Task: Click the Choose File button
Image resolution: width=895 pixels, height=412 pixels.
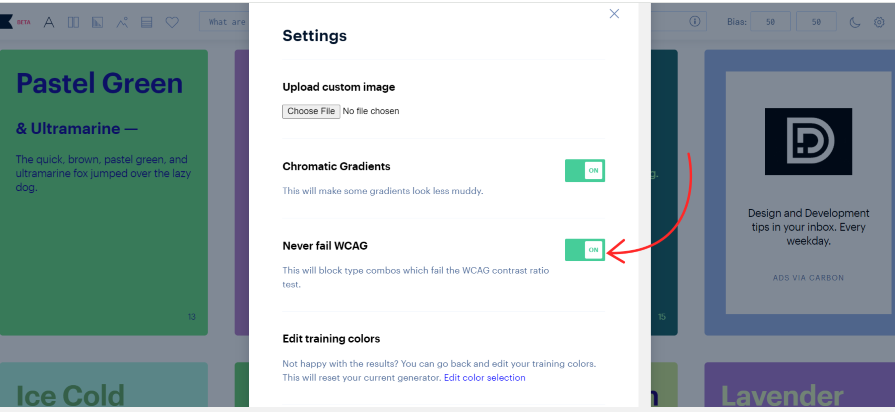Action: coord(311,111)
